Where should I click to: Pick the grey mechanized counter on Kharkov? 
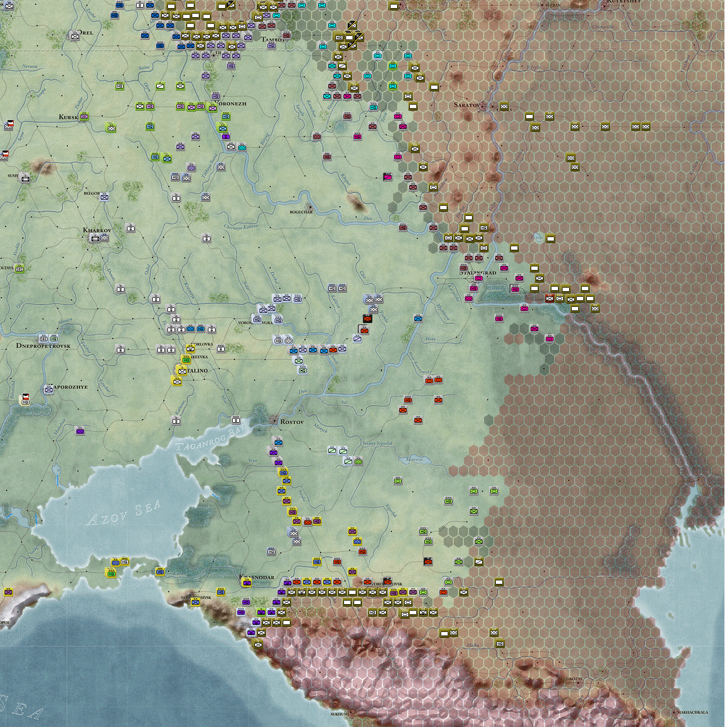[95, 238]
